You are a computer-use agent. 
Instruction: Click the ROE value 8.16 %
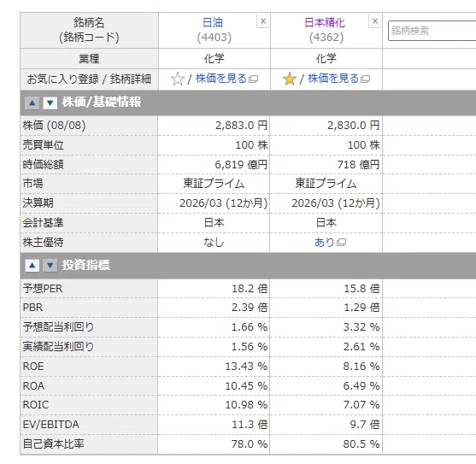click(x=361, y=367)
